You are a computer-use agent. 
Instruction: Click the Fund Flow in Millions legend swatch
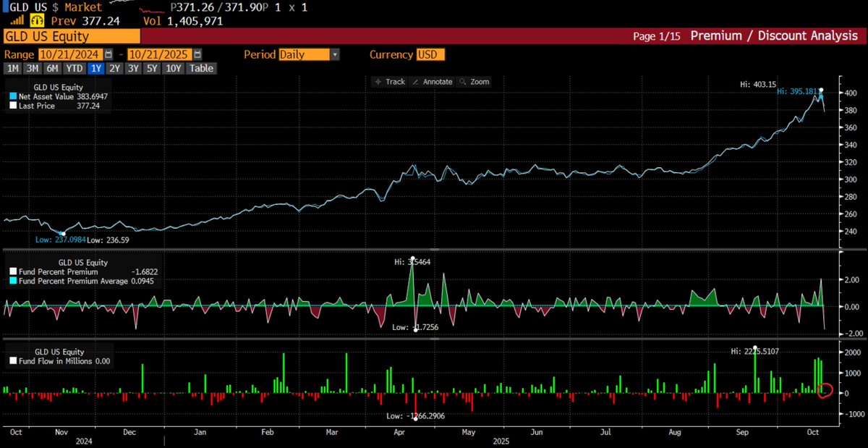(x=12, y=360)
